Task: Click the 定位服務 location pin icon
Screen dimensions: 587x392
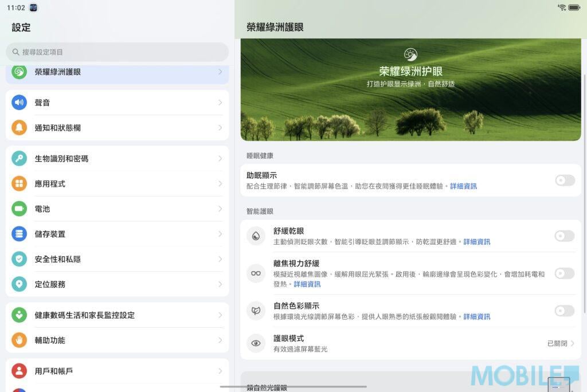Action: 19,284
